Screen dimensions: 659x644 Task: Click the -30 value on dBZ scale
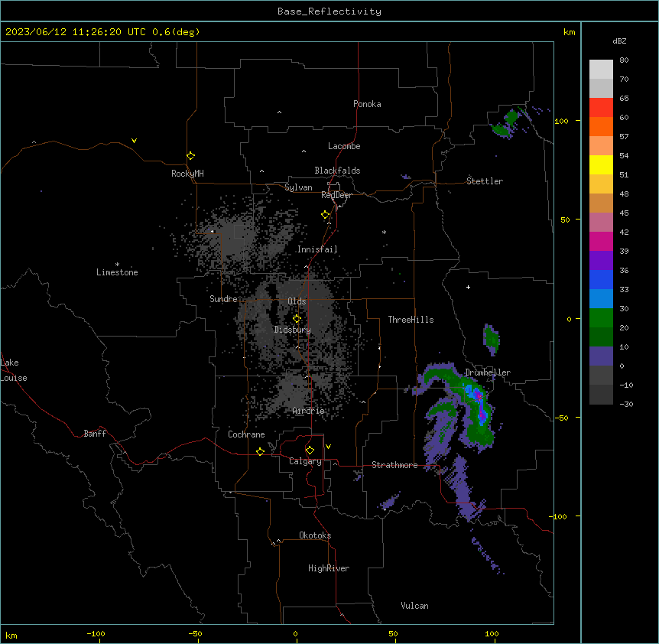pyautogui.click(x=626, y=404)
